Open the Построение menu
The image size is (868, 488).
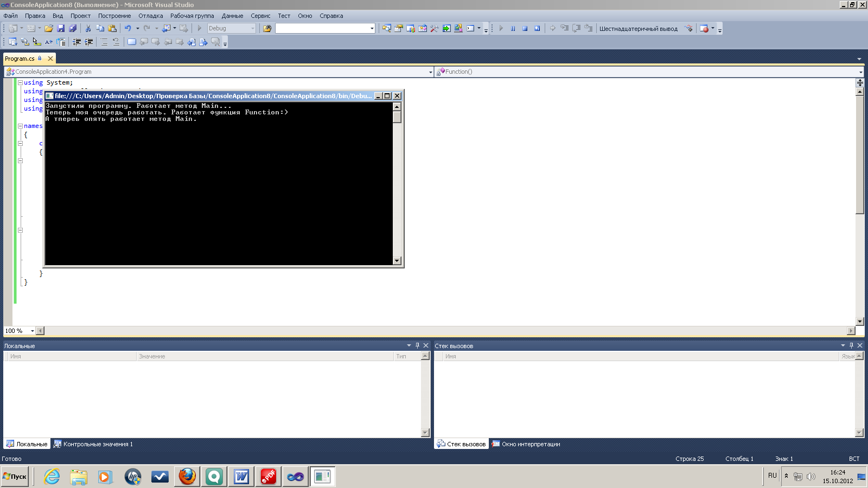coord(114,16)
